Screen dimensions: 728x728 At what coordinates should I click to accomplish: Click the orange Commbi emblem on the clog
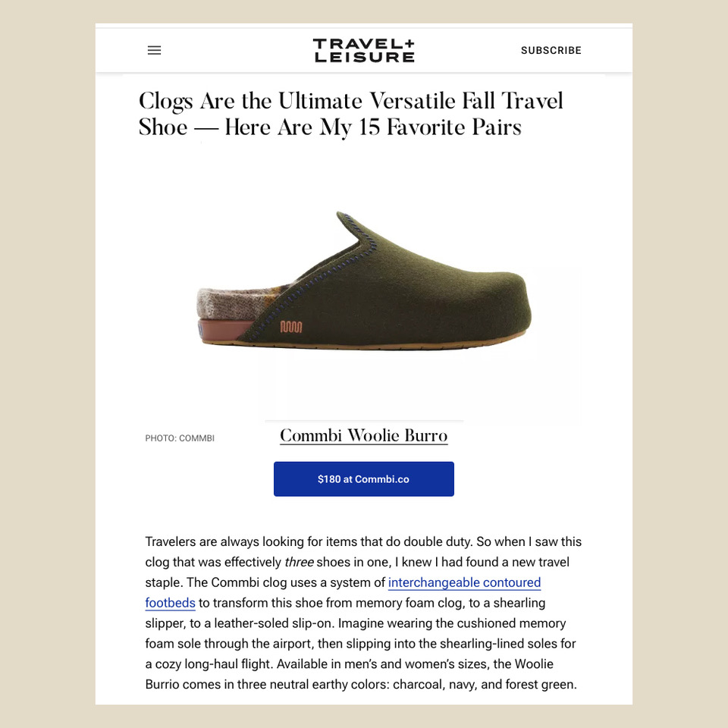point(291,327)
